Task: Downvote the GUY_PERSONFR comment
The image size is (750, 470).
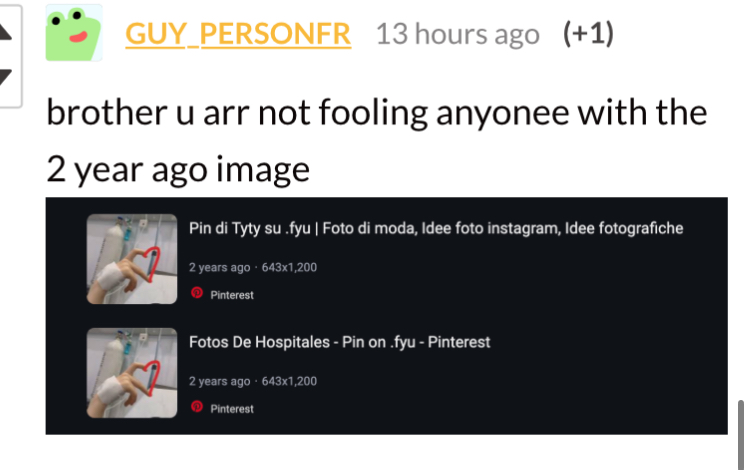Action: point(5,77)
